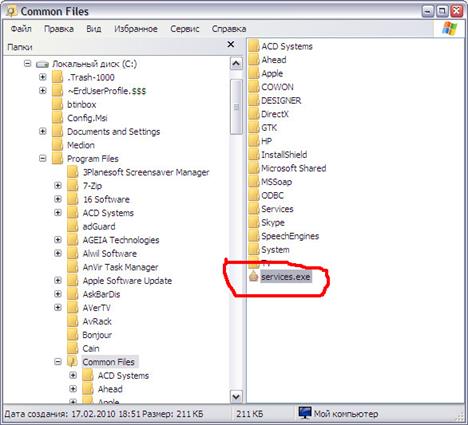Click the Microsoft Shared folder icon
Viewport: 468px width, 425px height.
(x=254, y=168)
